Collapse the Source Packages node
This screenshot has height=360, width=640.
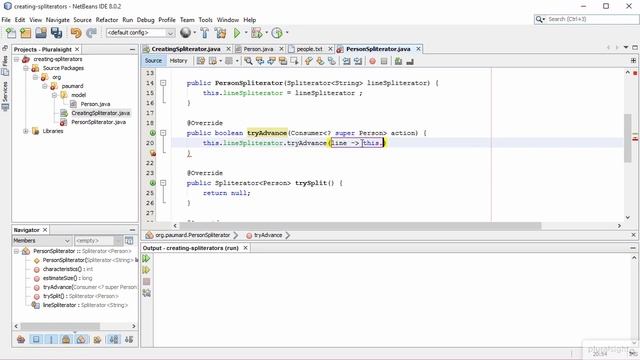(26, 68)
